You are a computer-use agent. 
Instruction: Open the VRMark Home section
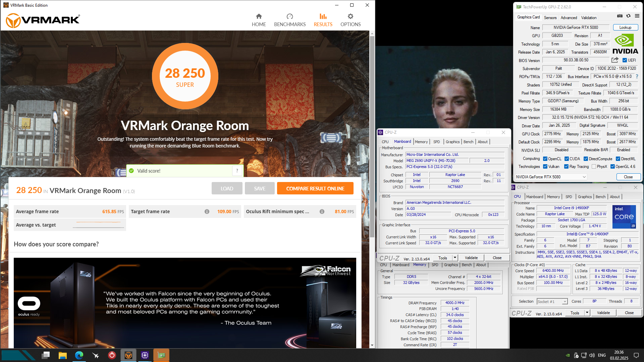[259, 20]
